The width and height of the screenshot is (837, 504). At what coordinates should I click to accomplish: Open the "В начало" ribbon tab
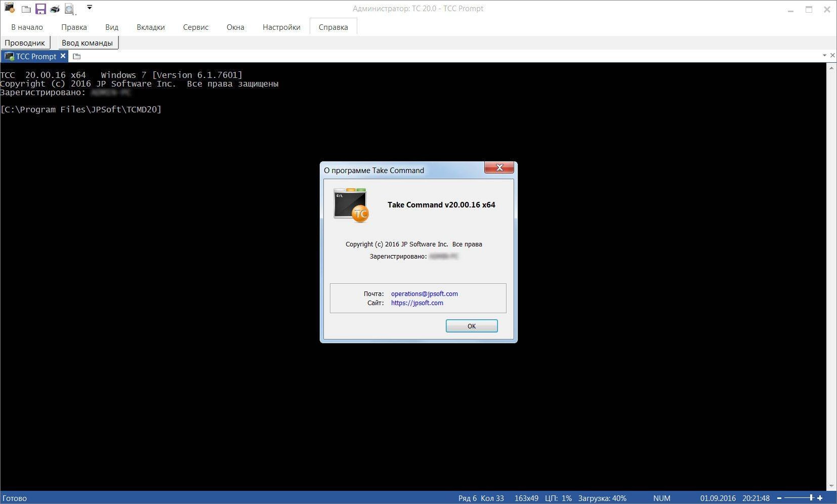(x=27, y=27)
